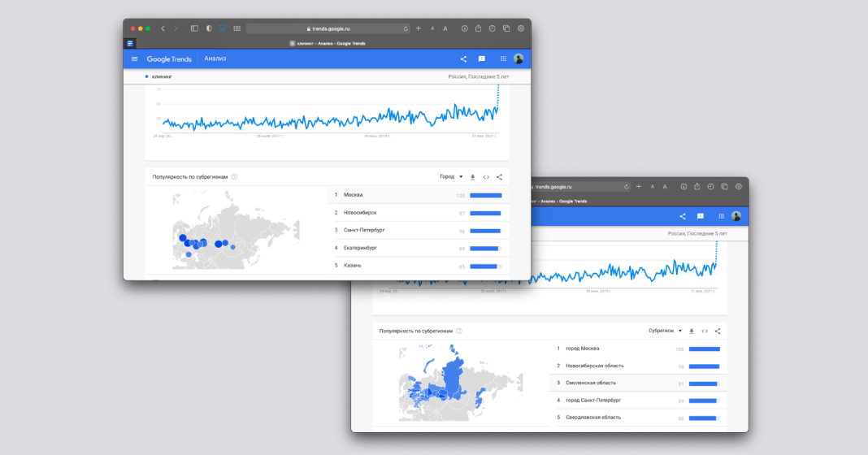Click Екатеринбург row in city list
This screenshot has width=868, height=455.
[360, 248]
